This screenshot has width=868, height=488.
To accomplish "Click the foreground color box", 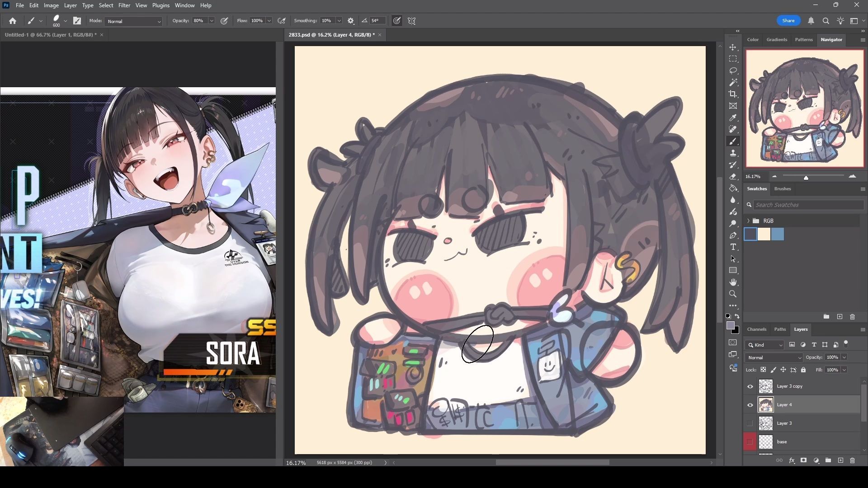I will [x=730, y=325].
